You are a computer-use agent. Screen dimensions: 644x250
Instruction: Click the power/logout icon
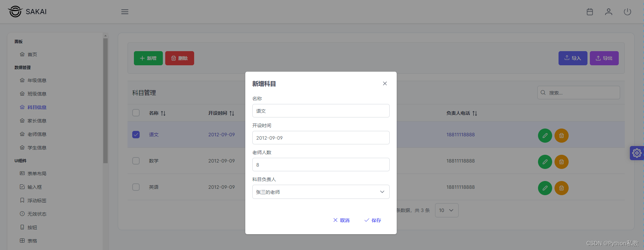tap(628, 12)
